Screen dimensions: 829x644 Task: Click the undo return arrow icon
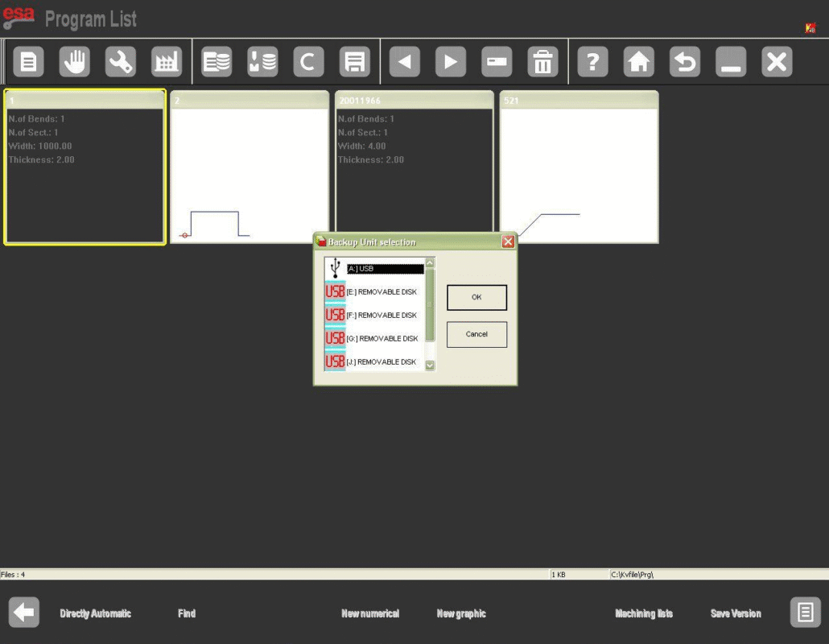coord(685,62)
